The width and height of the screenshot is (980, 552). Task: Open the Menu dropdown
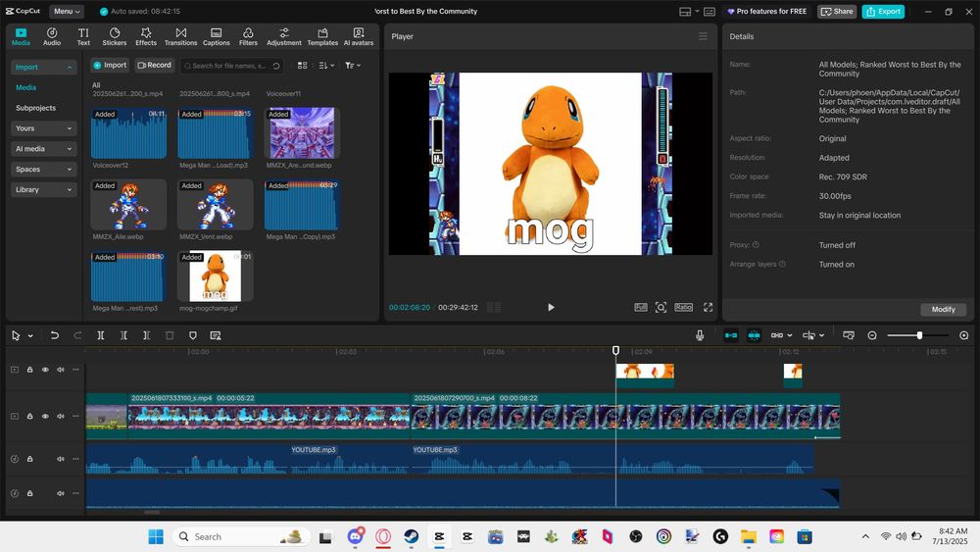[67, 12]
